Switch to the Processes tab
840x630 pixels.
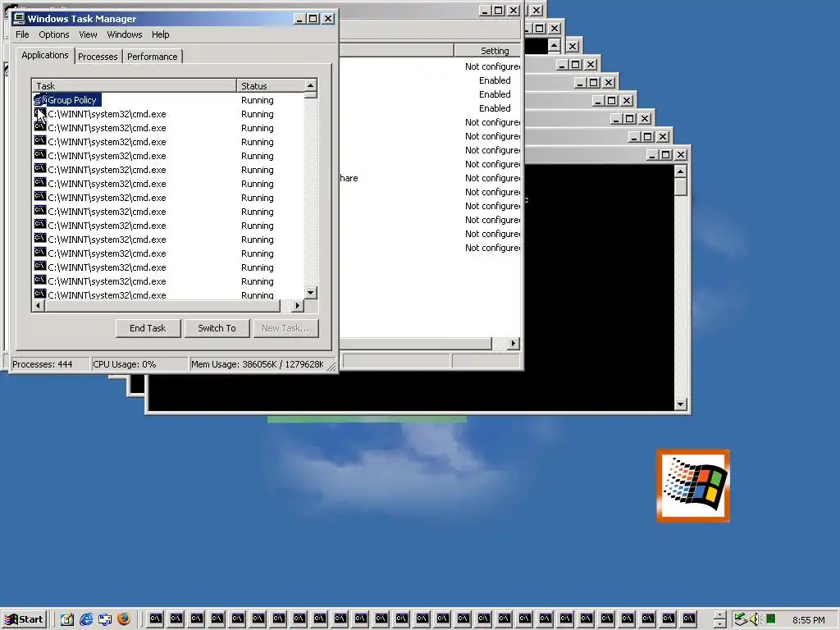98,57
